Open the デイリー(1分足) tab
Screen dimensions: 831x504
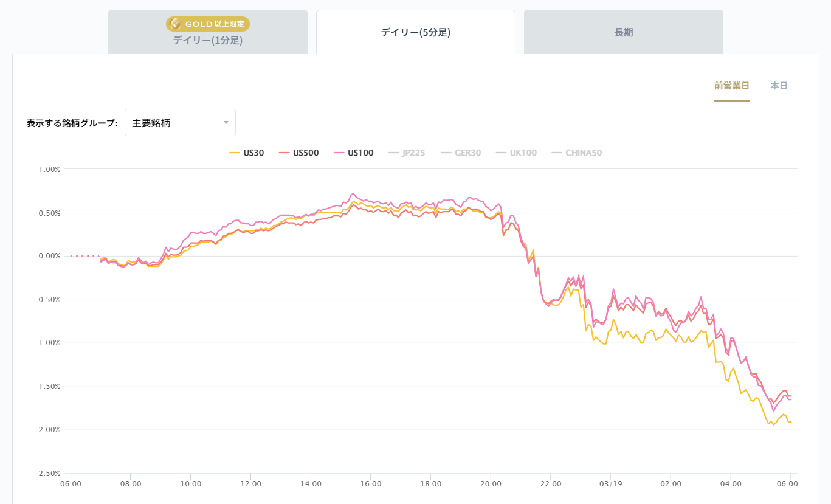click(208, 40)
